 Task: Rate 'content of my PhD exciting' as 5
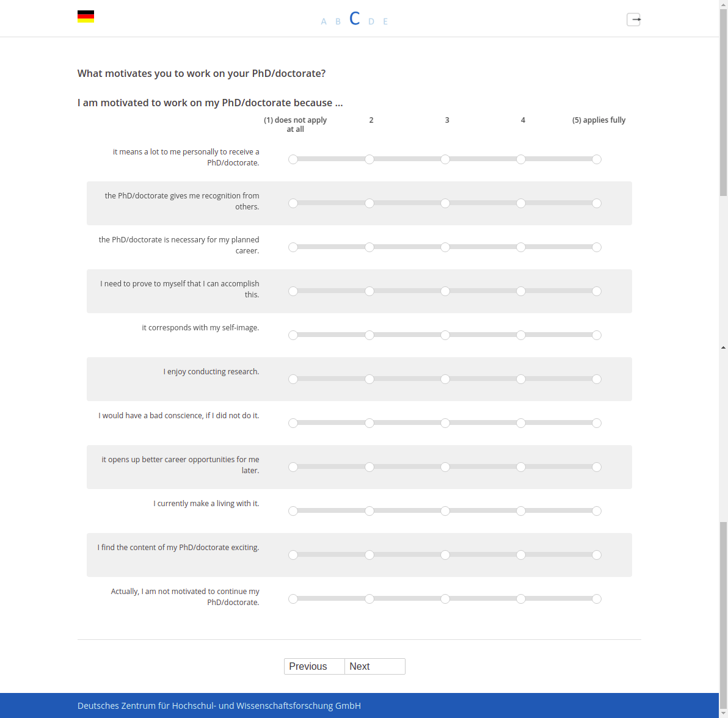pos(597,554)
